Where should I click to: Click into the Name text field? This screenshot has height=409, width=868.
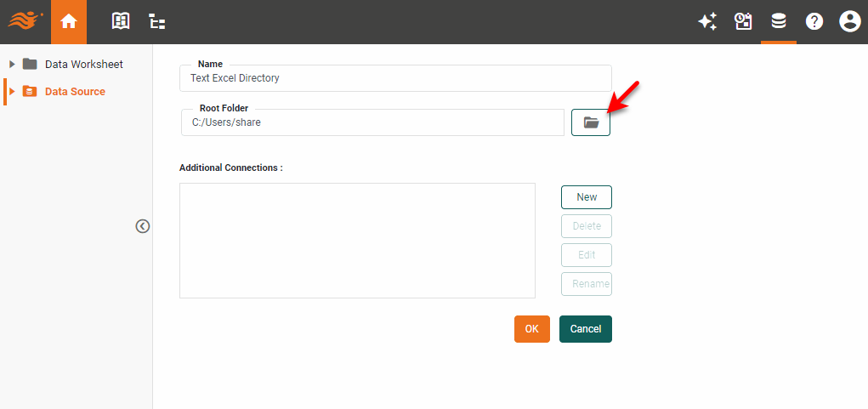tap(395, 78)
